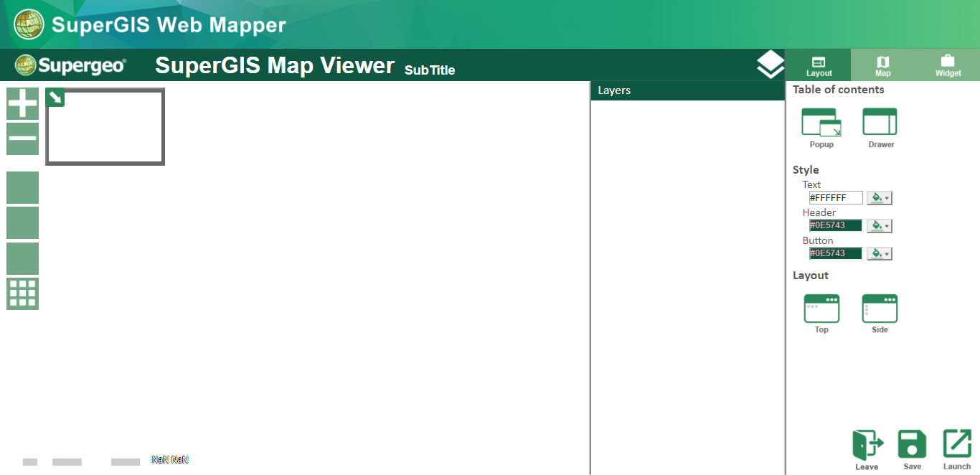Save the map viewer configuration

point(913,450)
